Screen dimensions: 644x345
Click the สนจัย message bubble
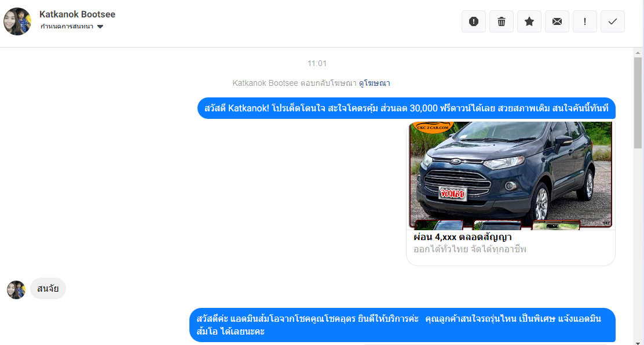[x=48, y=289]
